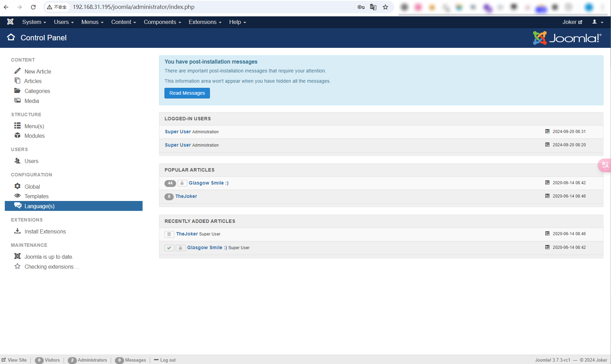Screen dimensions: 611x364
Task: Toggle published checkmark for Glasgow Smile article
Action: coord(169,248)
